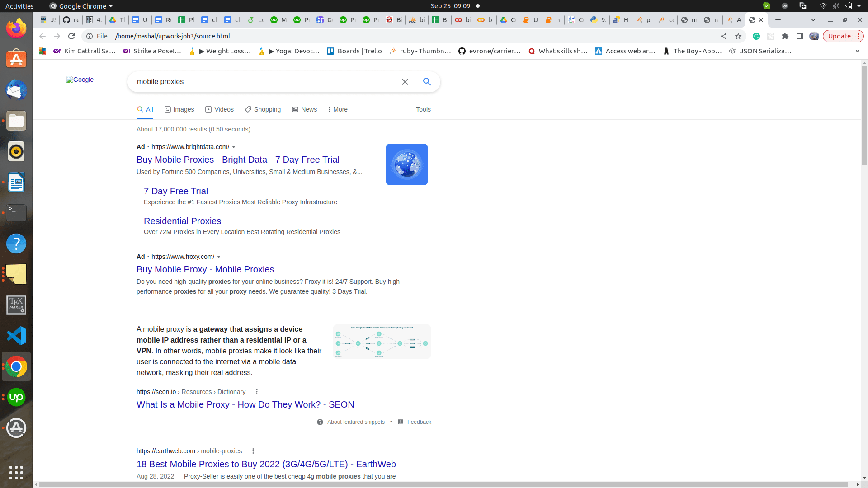Clear the search box with X icon
The height and width of the screenshot is (488, 868).
(x=405, y=82)
